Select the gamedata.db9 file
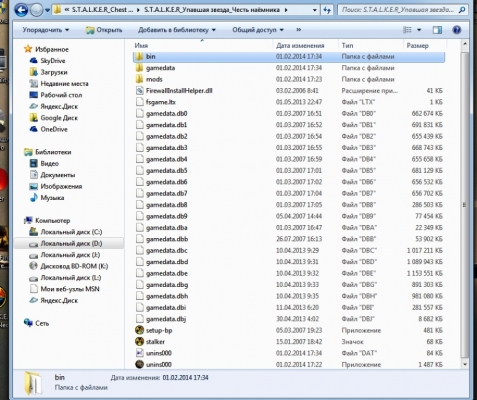Image resolution: width=477 pixels, height=400 pixels. (289, 216)
